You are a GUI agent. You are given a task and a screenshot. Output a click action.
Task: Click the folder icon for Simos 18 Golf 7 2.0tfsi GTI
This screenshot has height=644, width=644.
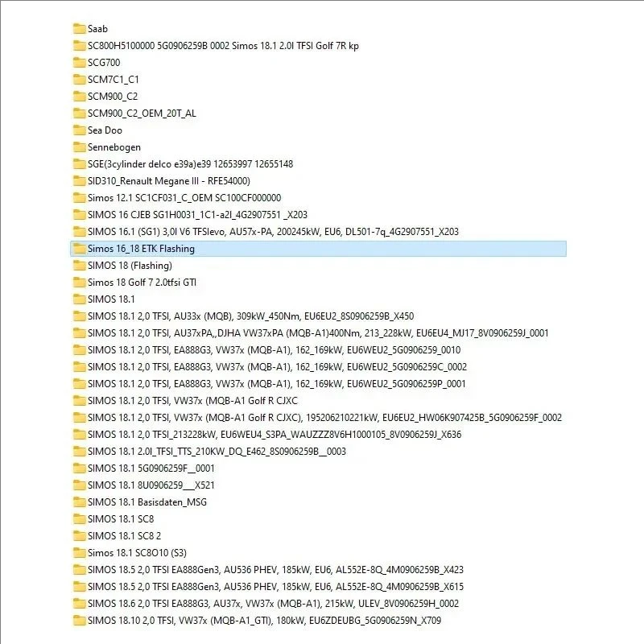(79, 283)
